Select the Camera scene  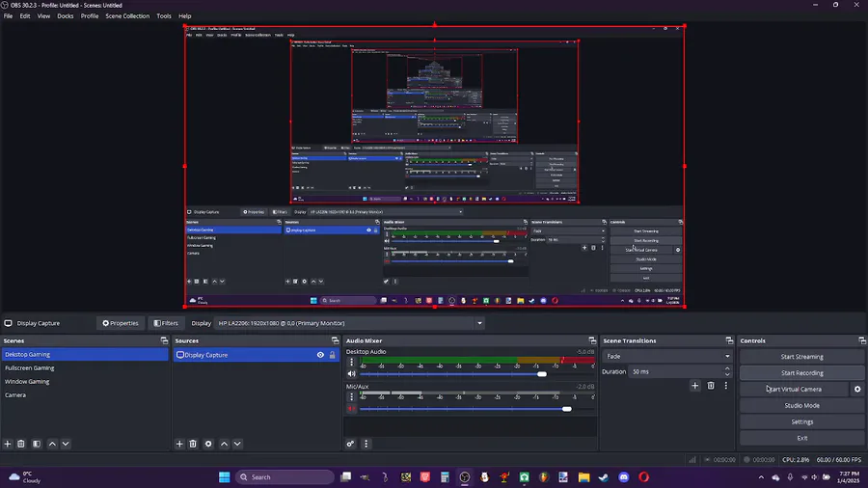(x=85, y=395)
